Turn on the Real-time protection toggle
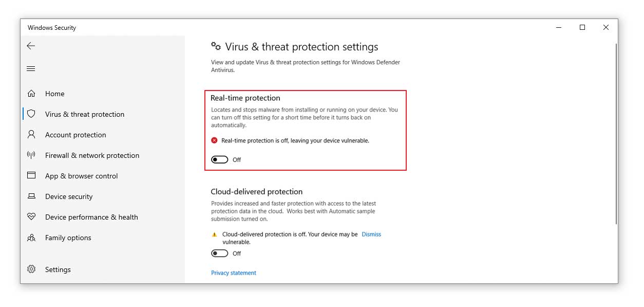This screenshot has width=644, height=307. coord(219,160)
